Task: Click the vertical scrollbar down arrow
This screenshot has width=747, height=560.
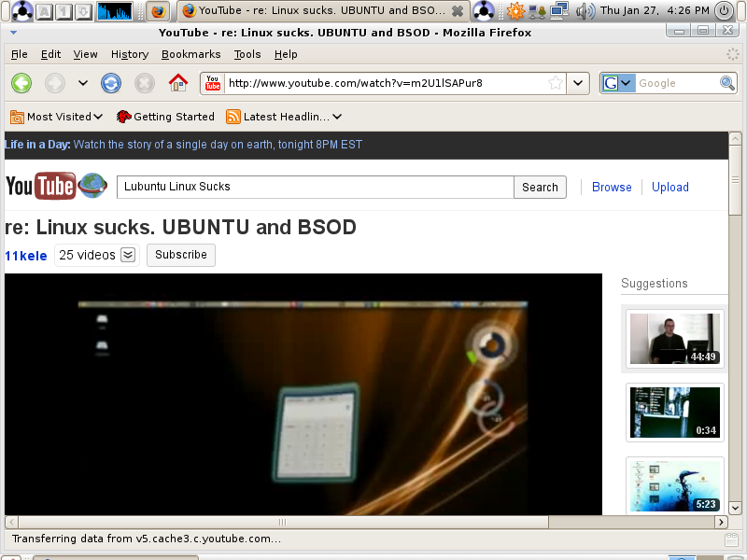Action: [x=735, y=508]
